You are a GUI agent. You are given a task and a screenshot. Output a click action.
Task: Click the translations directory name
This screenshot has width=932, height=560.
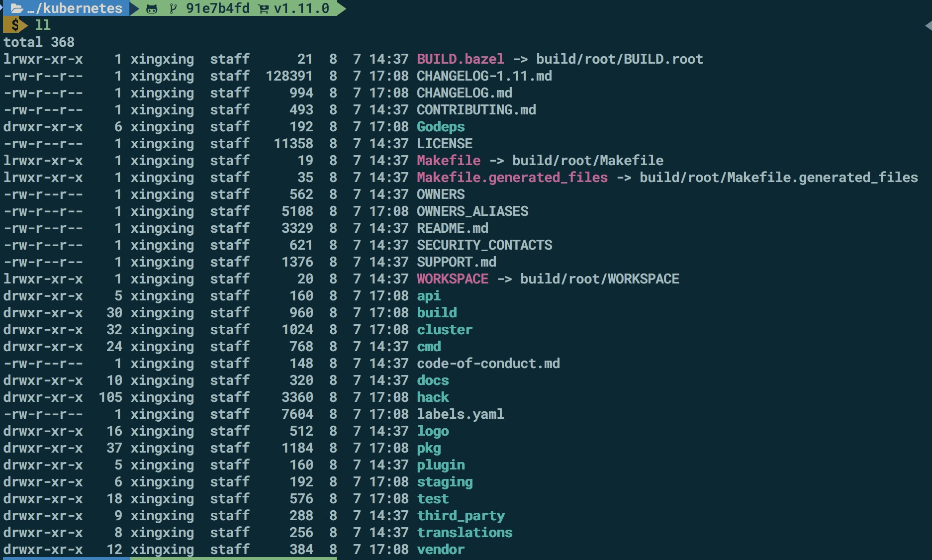coord(465,532)
